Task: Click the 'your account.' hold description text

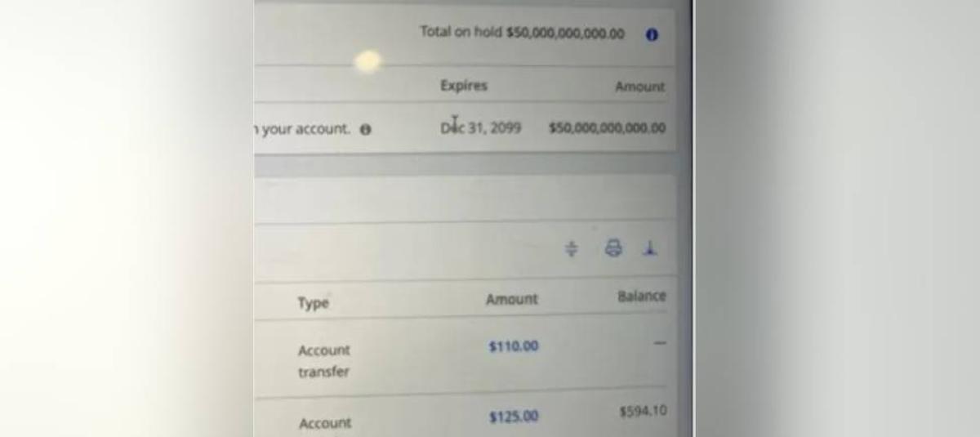Action: (x=304, y=129)
